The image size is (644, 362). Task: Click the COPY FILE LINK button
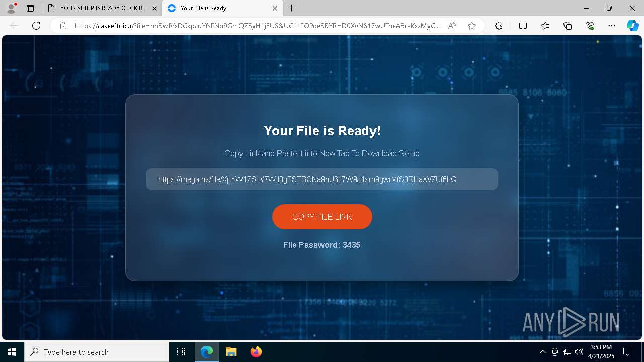pos(322,217)
